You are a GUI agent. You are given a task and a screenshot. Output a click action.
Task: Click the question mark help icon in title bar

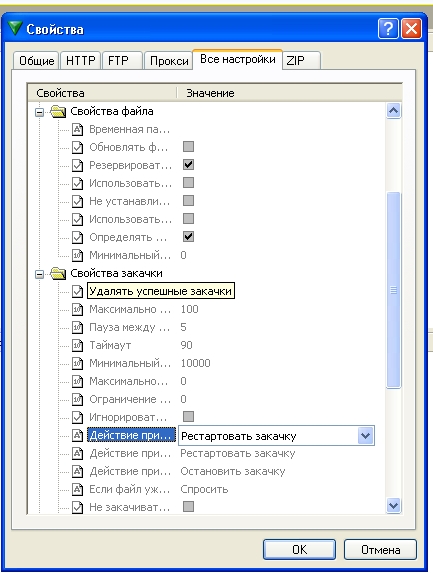click(x=388, y=29)
